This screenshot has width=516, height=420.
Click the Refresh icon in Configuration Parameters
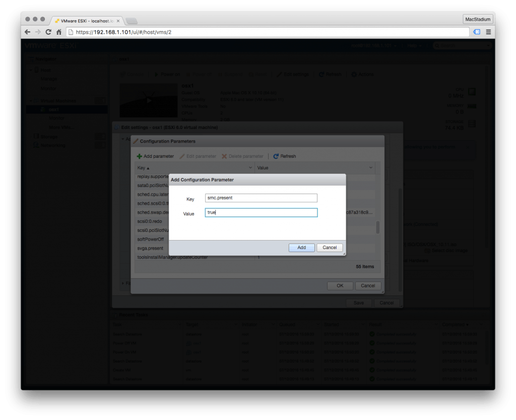click(x=276, y=156)
